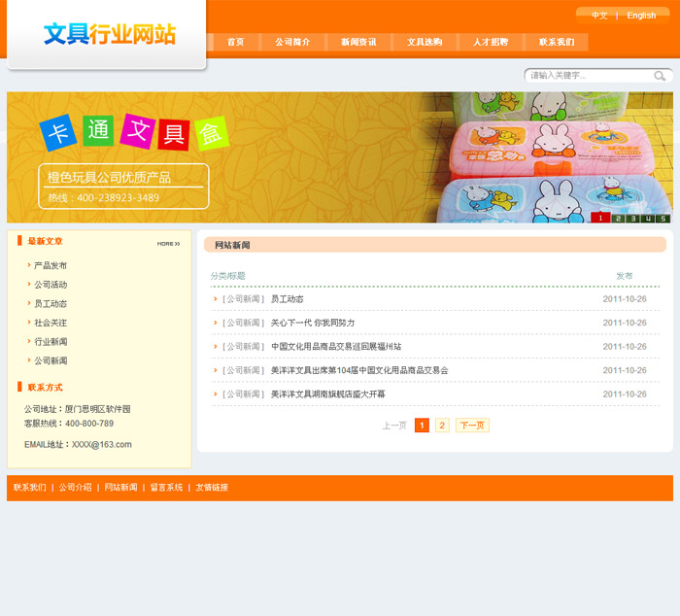Open article 美洋洋文具湖南旗舰店盛大开幕
Image resolution: width=680 pixels, height=616 pixels.
pos(328,394)
